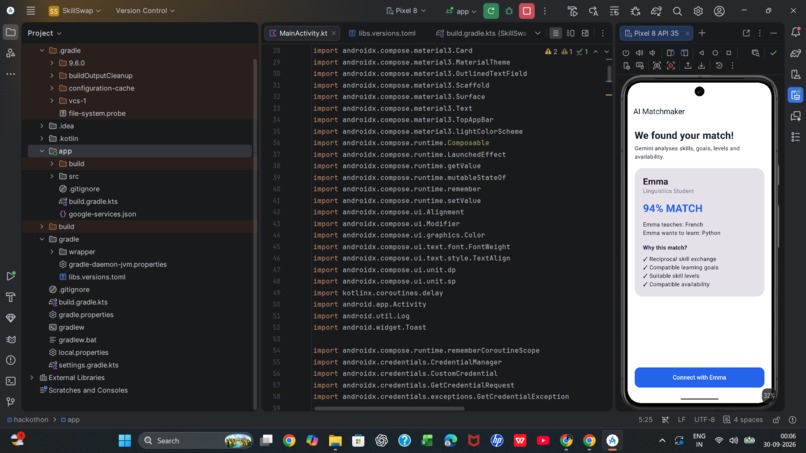This screenshot has height=453, width=806.
Task: Open IDE settings gear in the toolbar
Action: tap(698, 11)
